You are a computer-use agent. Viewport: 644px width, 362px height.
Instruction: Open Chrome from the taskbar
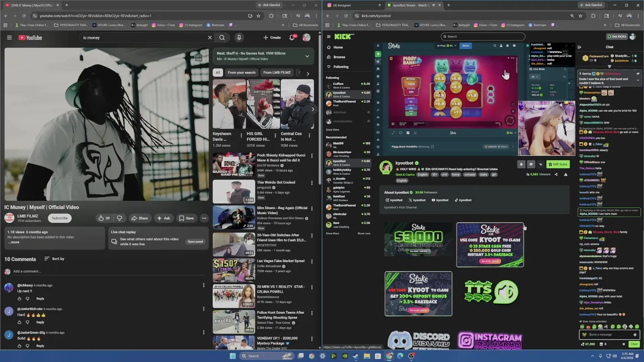[x=389, y=356]
